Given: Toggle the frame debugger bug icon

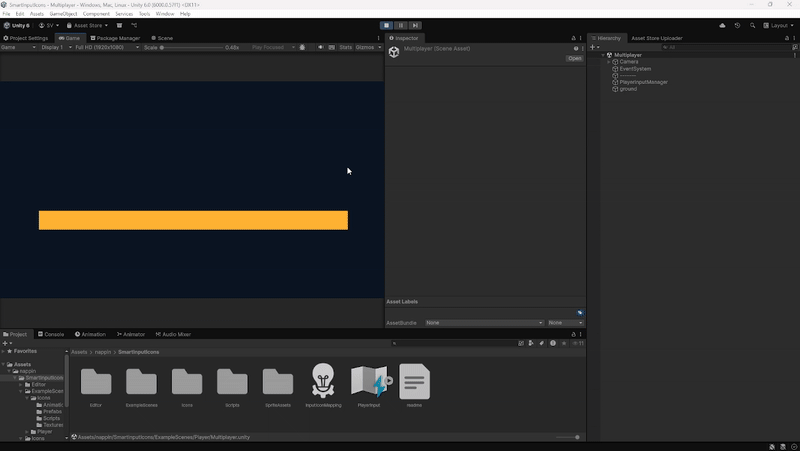Looking at the screenshot, I should point(302,47).
